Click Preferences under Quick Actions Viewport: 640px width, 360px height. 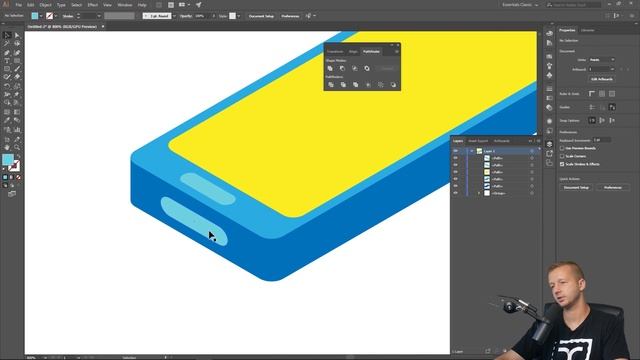tap(612, 187)
